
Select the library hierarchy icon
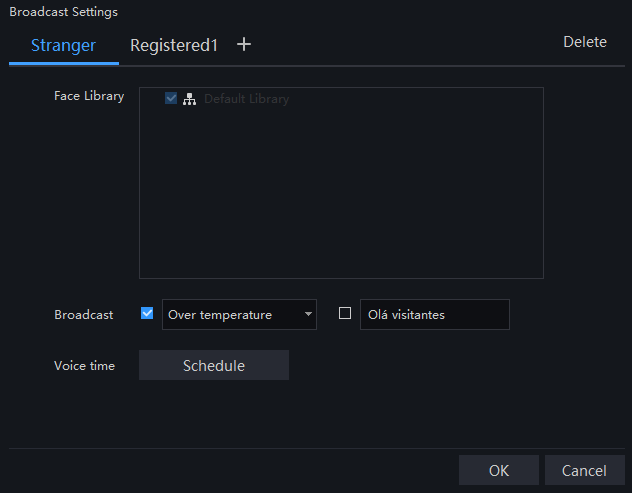189,99
